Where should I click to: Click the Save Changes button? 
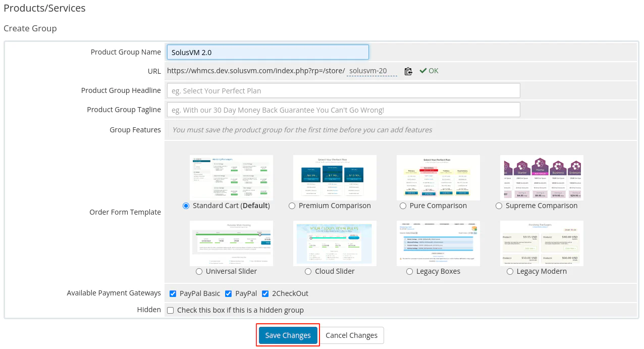288,335
